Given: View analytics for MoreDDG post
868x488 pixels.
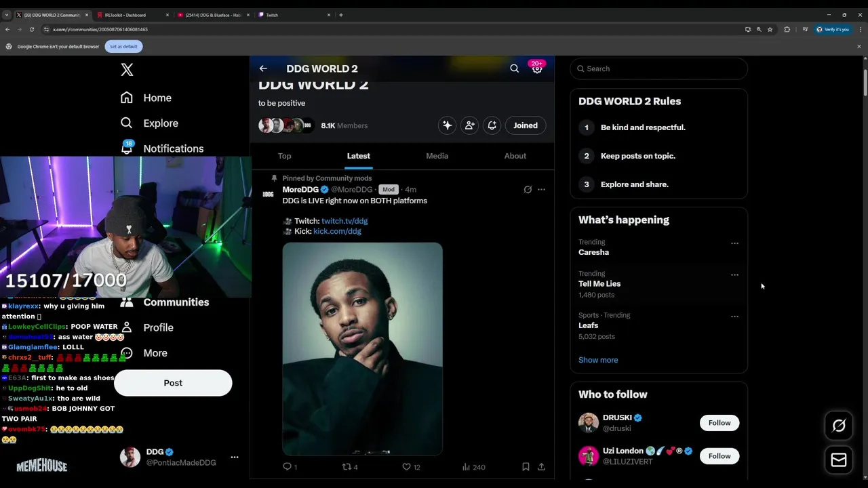Looking at the screenshot, I should click(x=473, y=467).
